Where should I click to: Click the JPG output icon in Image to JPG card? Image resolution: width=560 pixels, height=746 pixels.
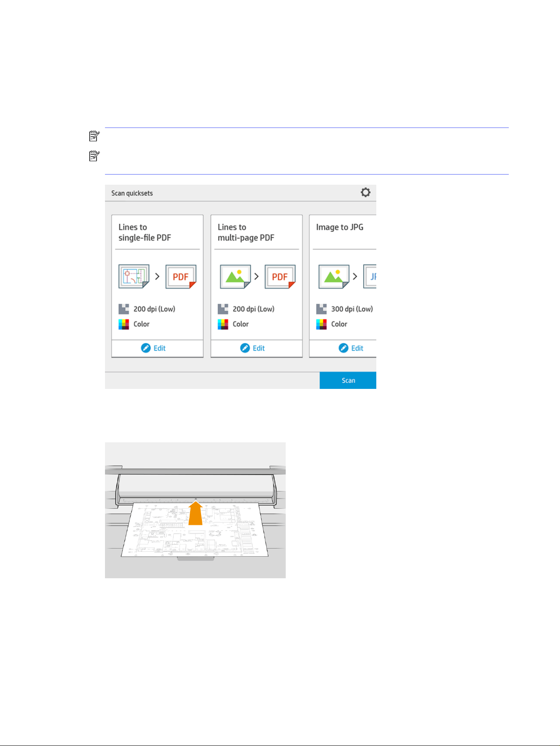370,277
